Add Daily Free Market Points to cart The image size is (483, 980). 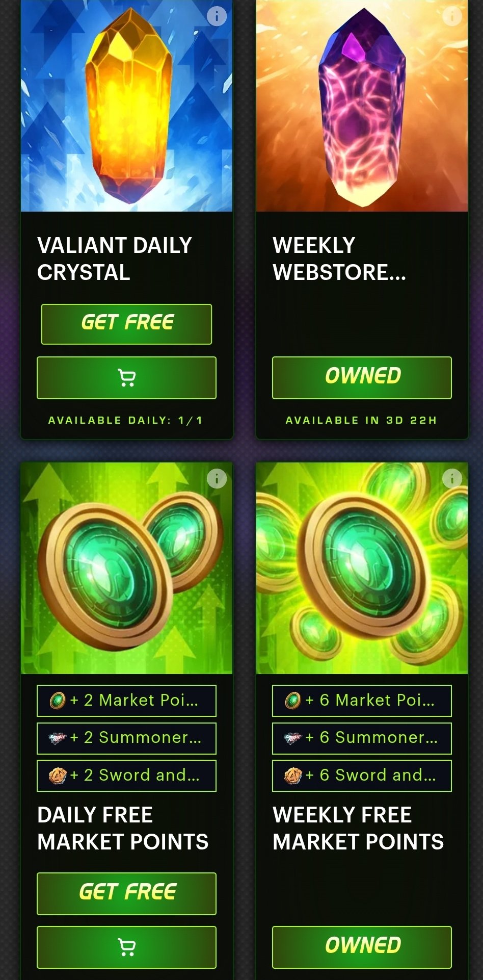point(126,947)
